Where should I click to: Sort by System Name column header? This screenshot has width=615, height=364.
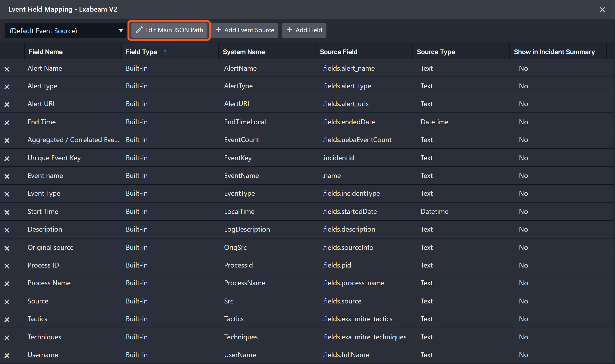(244, 52)
